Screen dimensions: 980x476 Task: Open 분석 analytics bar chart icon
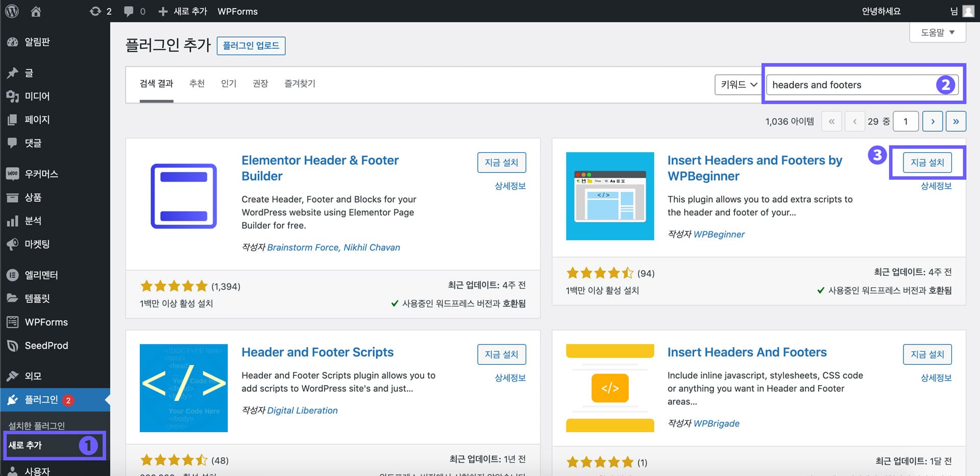(x=12, y=221)
